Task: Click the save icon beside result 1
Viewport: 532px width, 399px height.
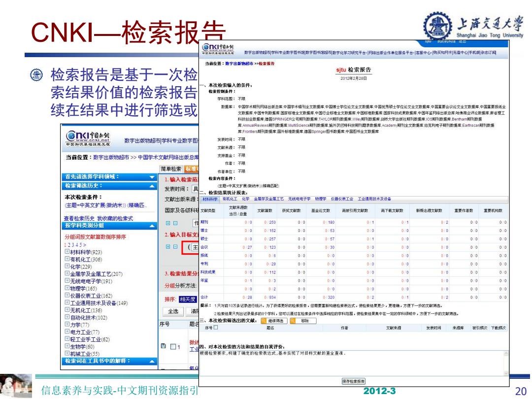Action: tap(164, 346)
